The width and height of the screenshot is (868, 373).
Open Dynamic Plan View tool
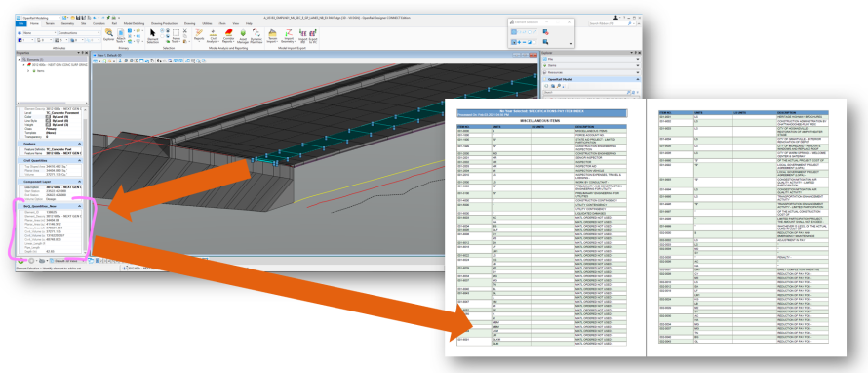point(256,36)
